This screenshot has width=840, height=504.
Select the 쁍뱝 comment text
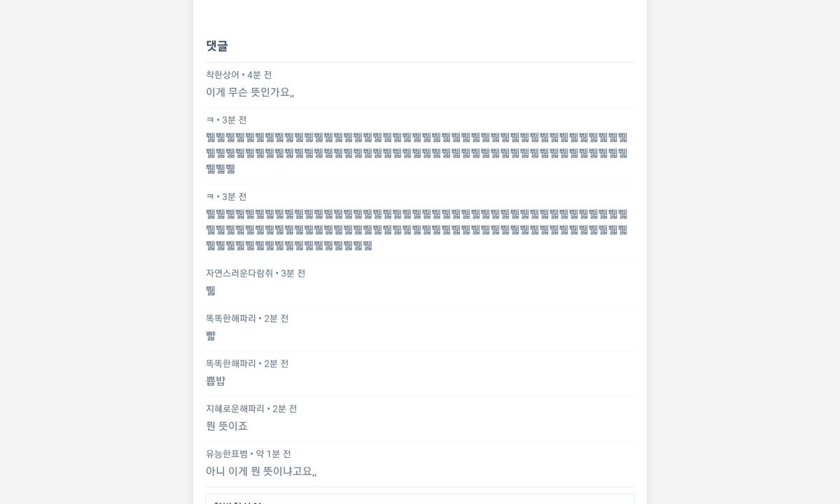[216, 381]
